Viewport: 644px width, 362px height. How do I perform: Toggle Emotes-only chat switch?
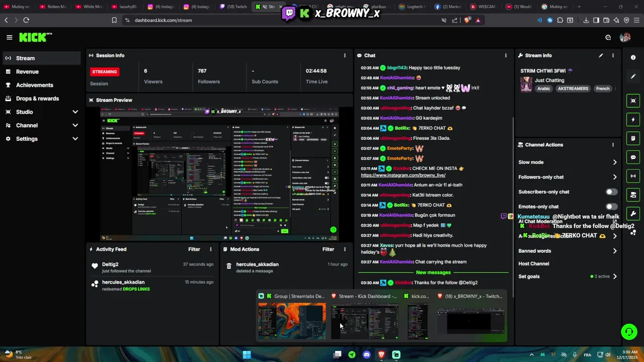[x=611, y=207]
